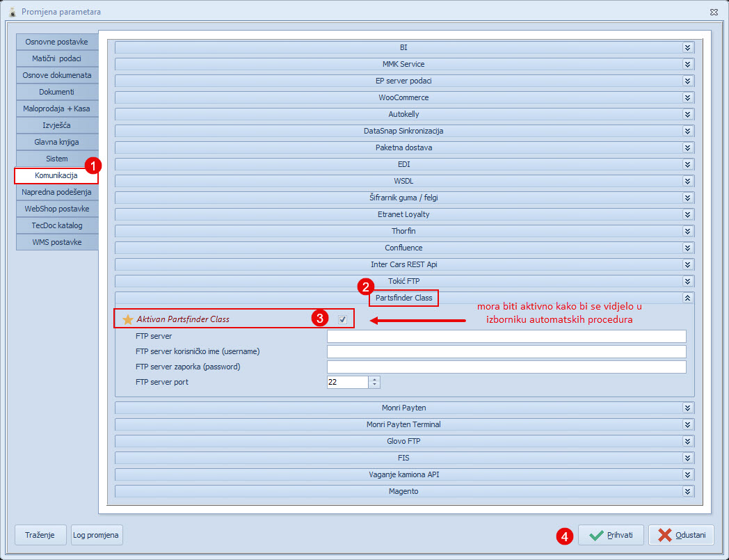Expand the WooCommerce section chevron
729x560 pixels.
point(687,97)
